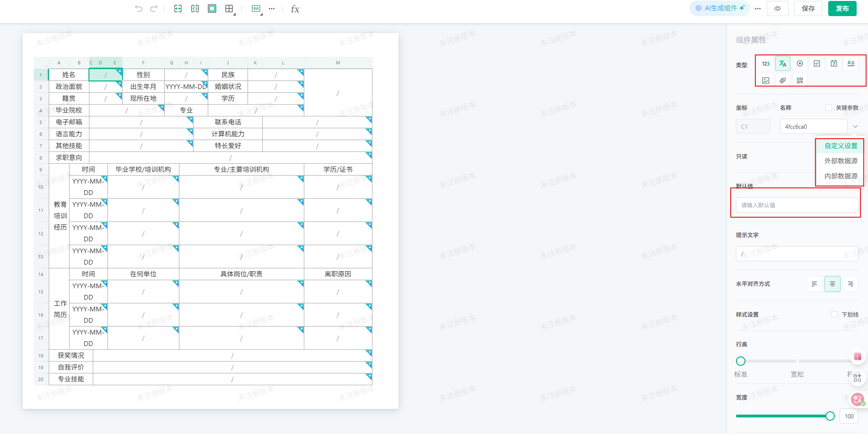868x434 pixels.
Task: Select the 专业技能 label cell
Action: click(71, 379)
